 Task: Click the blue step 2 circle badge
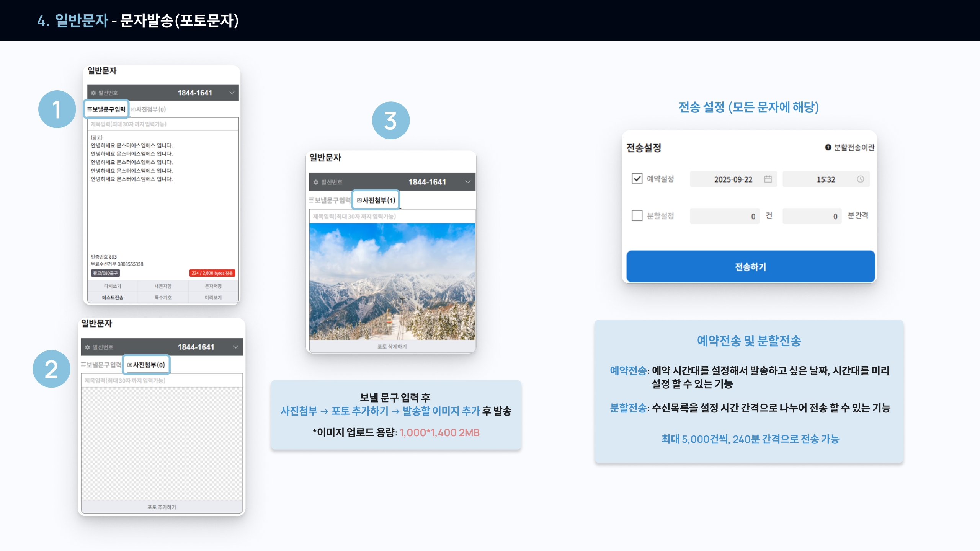coord(51,369)
